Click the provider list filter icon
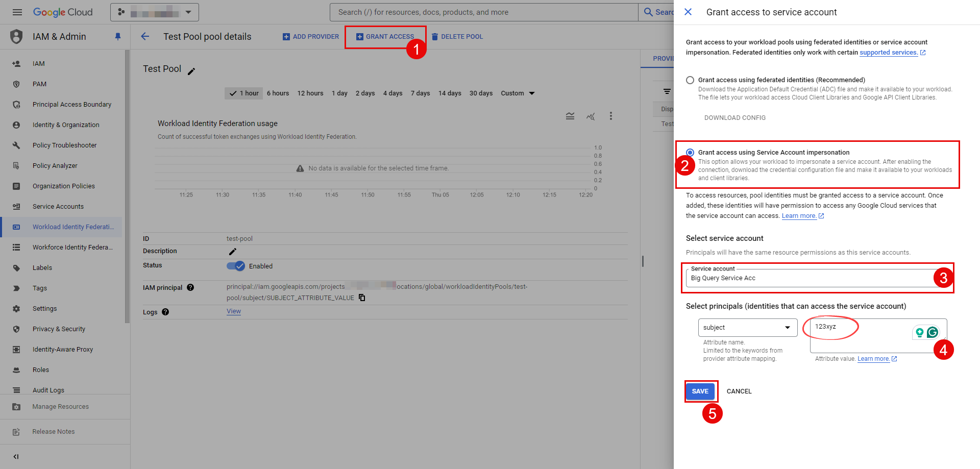980x469 pixels. 667,91
